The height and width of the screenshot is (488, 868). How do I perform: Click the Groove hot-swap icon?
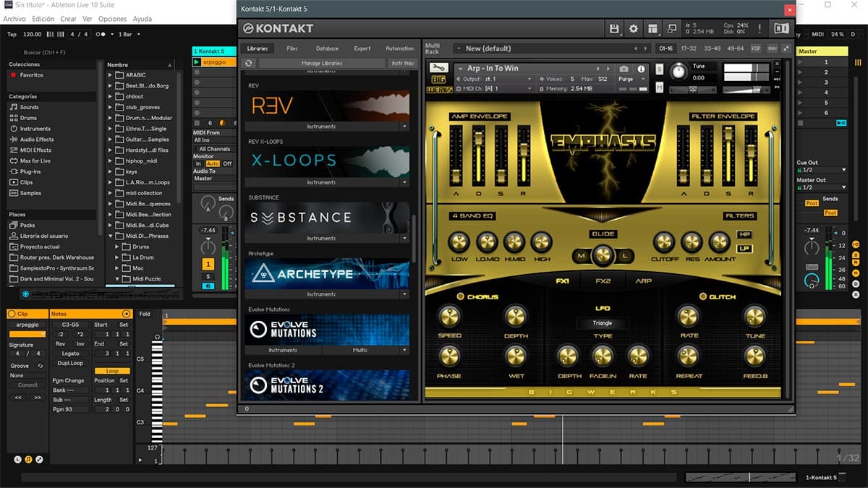coord(40,366)
